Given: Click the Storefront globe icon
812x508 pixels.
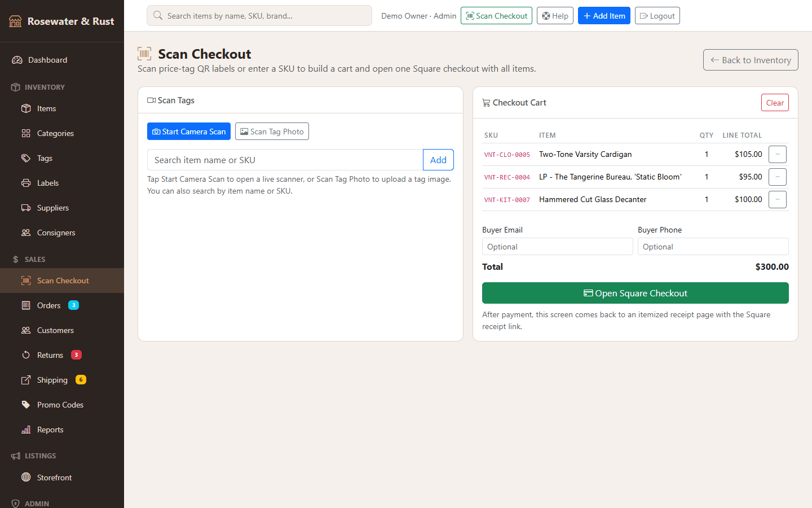Looking at the screenshot, I should pos(26,478).
